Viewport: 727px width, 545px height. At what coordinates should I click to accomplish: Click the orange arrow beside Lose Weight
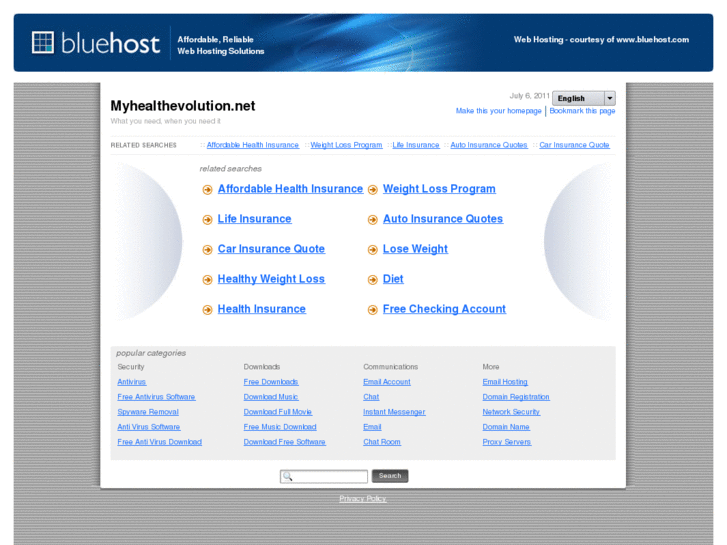point(373,250)
